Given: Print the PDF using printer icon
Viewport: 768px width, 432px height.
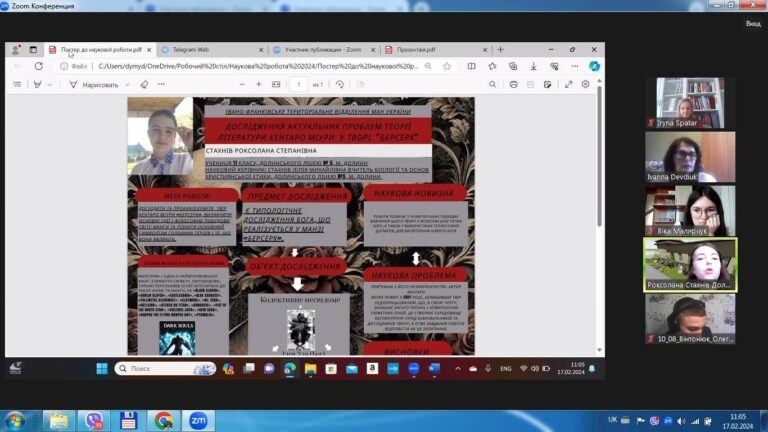Looking at the screenshot, I should point(513,84).
